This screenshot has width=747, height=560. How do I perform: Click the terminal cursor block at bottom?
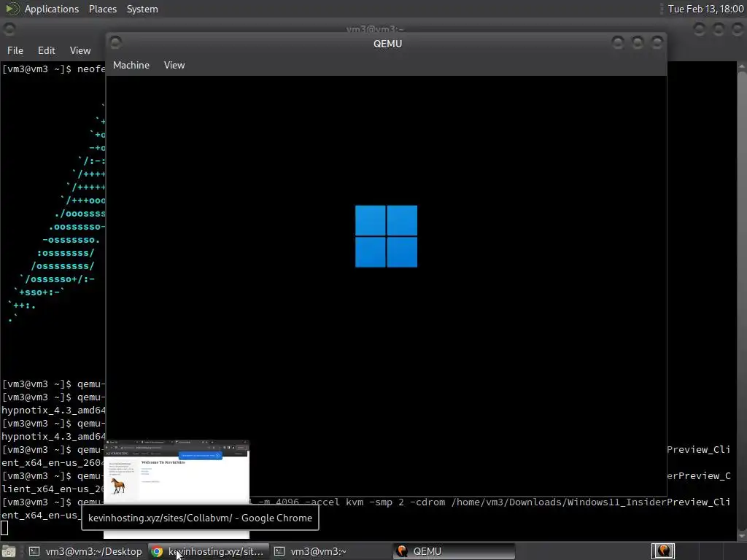pyautogui.click(x=4, y=528)
